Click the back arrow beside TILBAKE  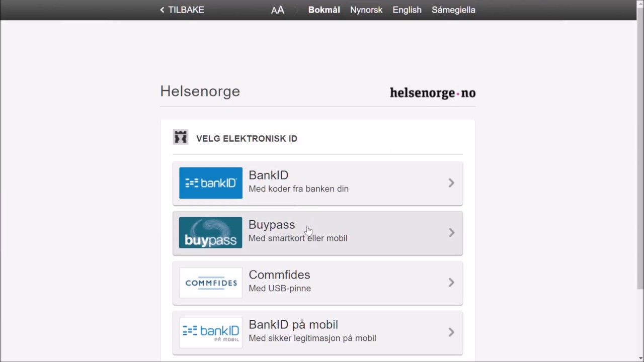point(162,10)
